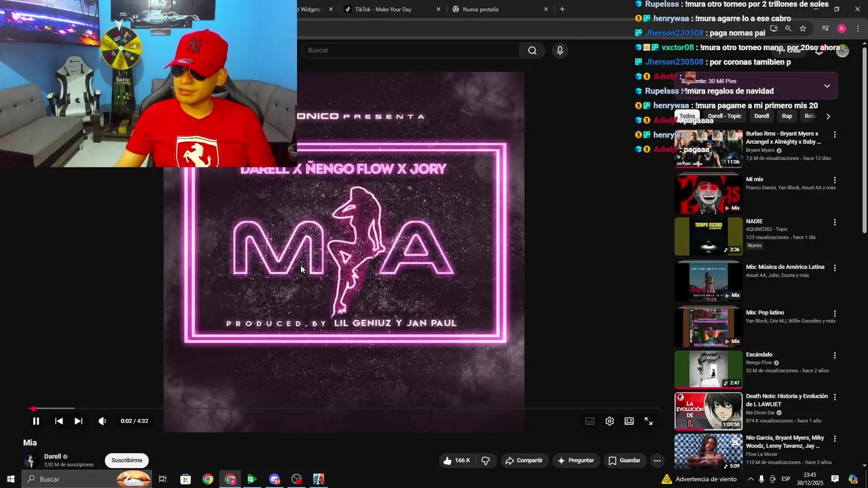The image size is (868, 488).
Task: Open Windows Start menu
Action: (x=11, y=479)
